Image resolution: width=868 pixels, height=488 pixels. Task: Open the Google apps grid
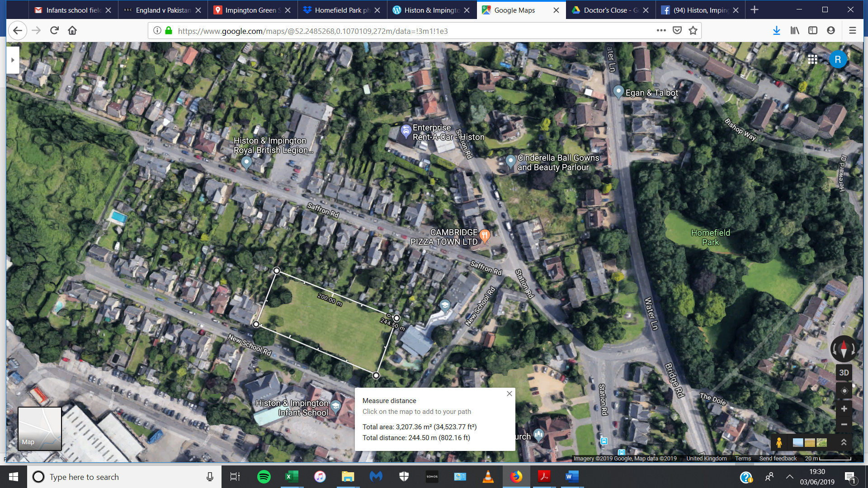(x=812, y=60)
